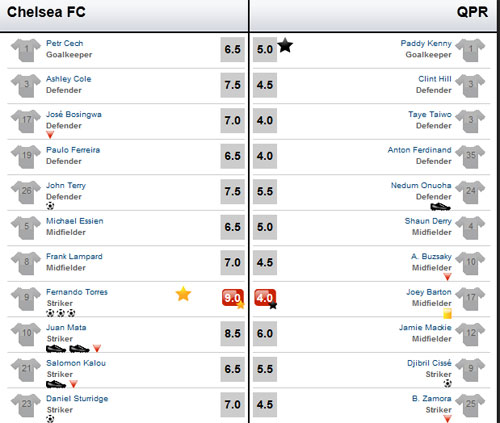
Task: Click the goal ball icon under Daniel Sturridge
Action: [50, 419]
